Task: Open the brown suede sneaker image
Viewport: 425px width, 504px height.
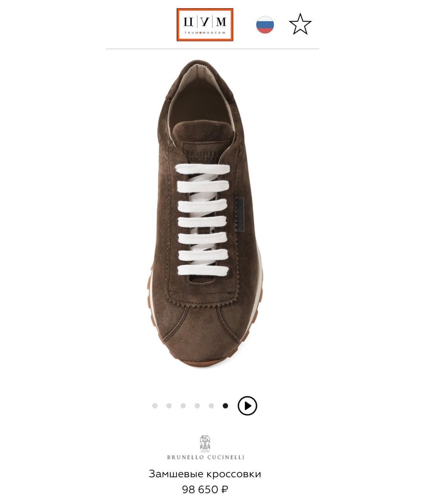Action: tap(206, 213)
